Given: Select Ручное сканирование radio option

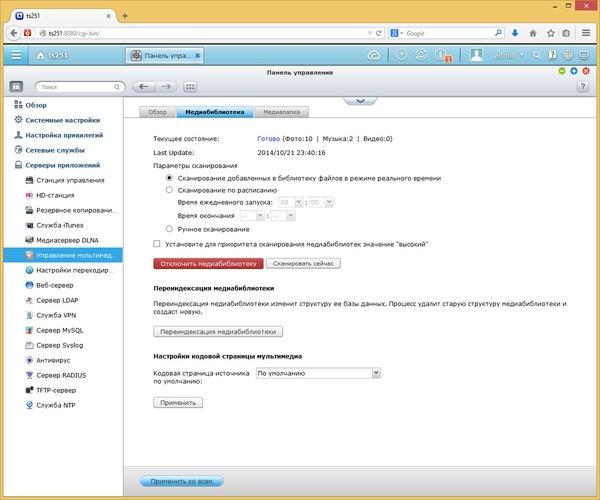Looking at the screenshot, I should [x=169, y=229].
